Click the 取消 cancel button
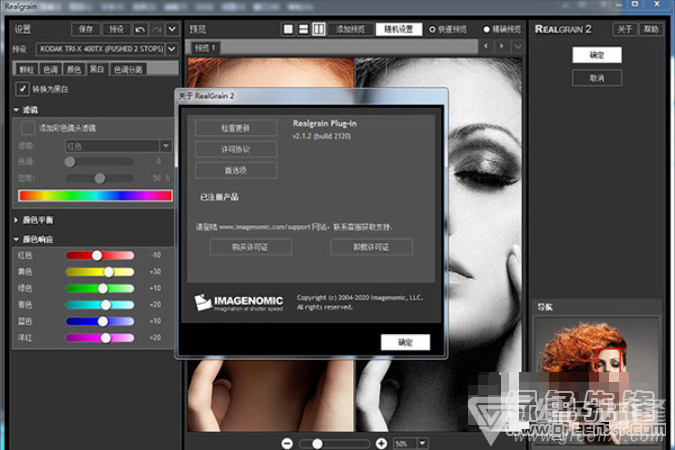This screenshot has height=450, width=675. pos(597,78)
